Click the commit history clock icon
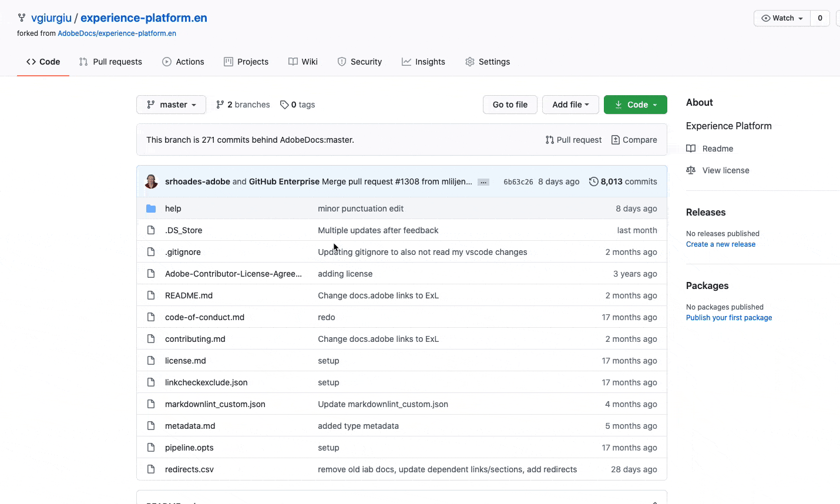The width and height of the screenshot is (840, 504). [594, 182]
